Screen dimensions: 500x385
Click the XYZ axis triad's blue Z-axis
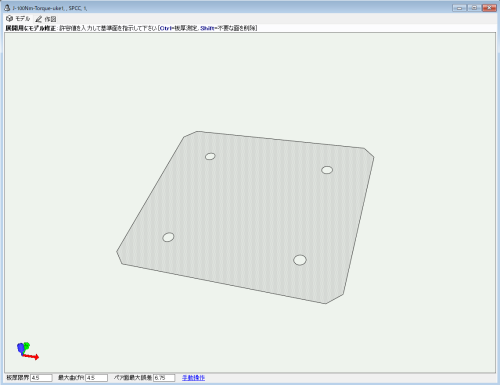tap(21, 348)
